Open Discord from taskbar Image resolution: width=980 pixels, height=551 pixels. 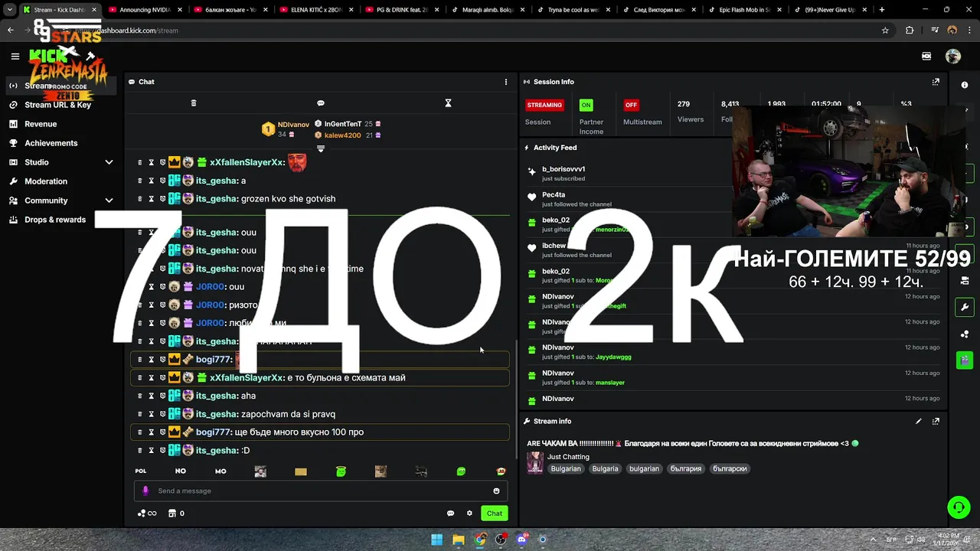point(522,540)
